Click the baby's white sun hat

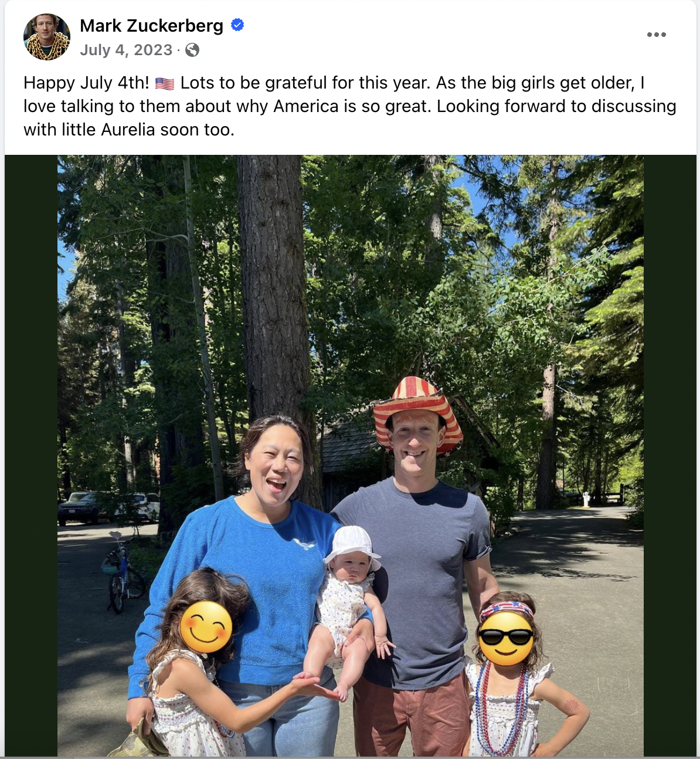click(352, 543)
